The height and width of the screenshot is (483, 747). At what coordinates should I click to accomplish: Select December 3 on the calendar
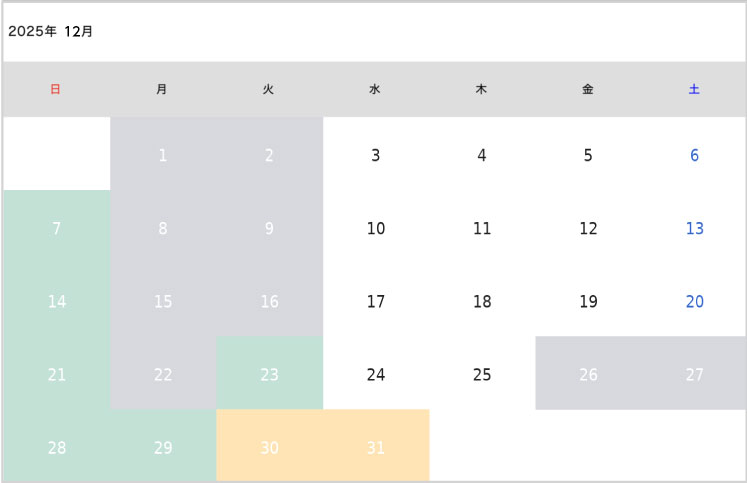375,155
